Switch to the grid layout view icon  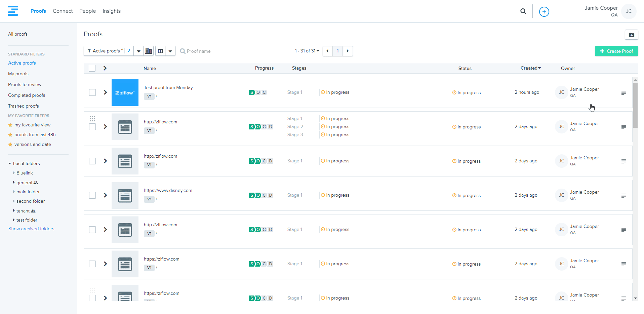(x=149, y=51)
